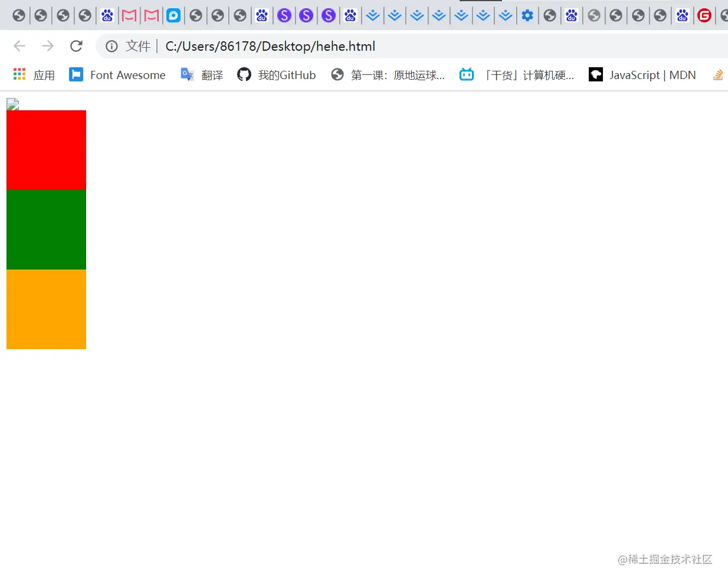Focus the address bar showing hehe.html path
Viewport: 728px width, 581px height.
click(x=413, y=46)
